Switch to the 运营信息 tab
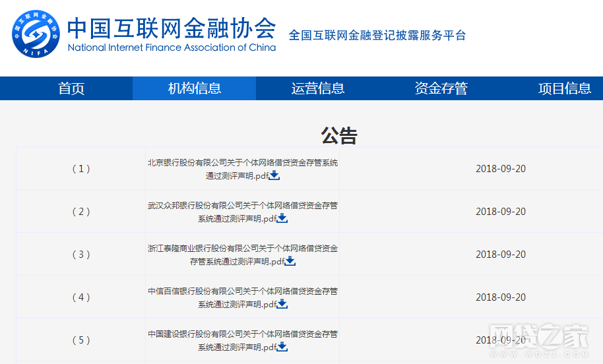Viewport: 603px width, 364px height. pyautogui.click(x=317, y=88)
